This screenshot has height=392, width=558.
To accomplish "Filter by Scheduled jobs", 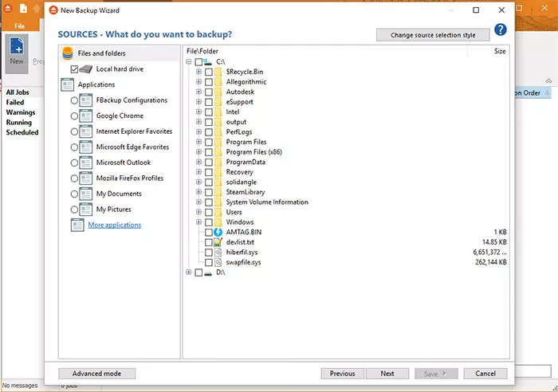I will (22, 132).
